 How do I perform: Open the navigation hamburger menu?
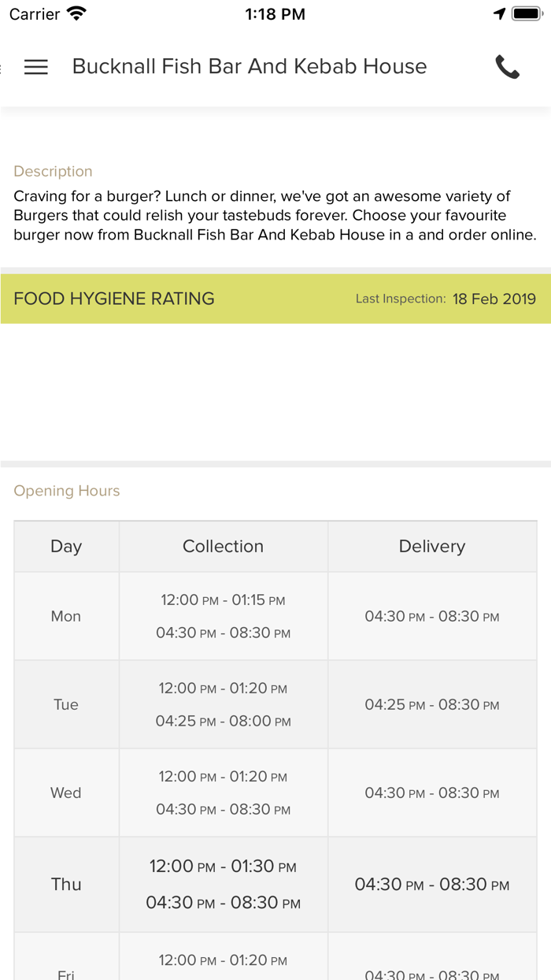pyautogui.click(x=35, y=67)
